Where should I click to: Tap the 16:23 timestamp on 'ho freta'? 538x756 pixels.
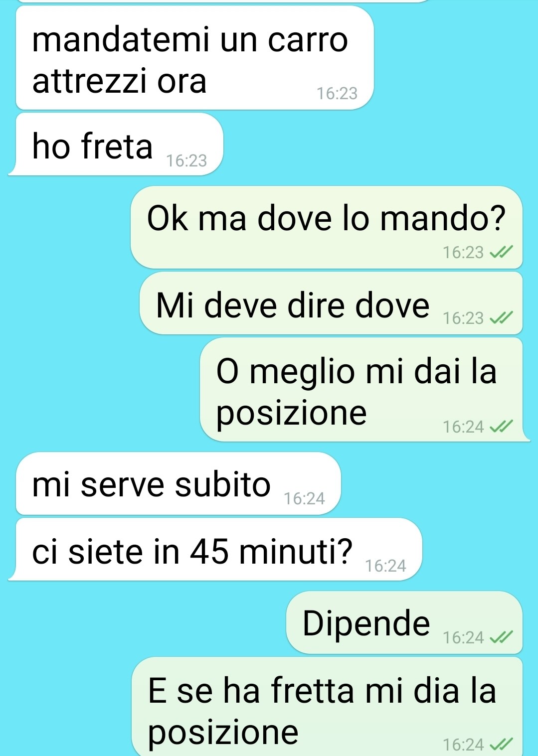[x=186, y=160]
